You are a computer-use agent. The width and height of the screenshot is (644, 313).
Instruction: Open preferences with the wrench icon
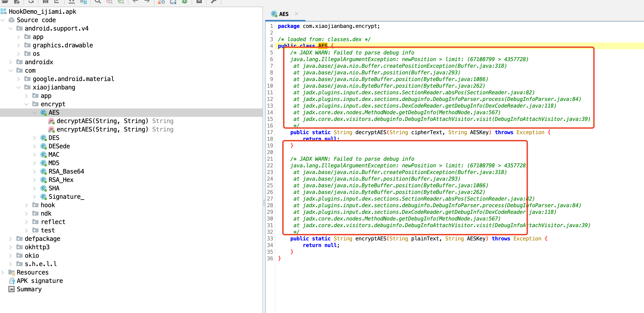214,2
